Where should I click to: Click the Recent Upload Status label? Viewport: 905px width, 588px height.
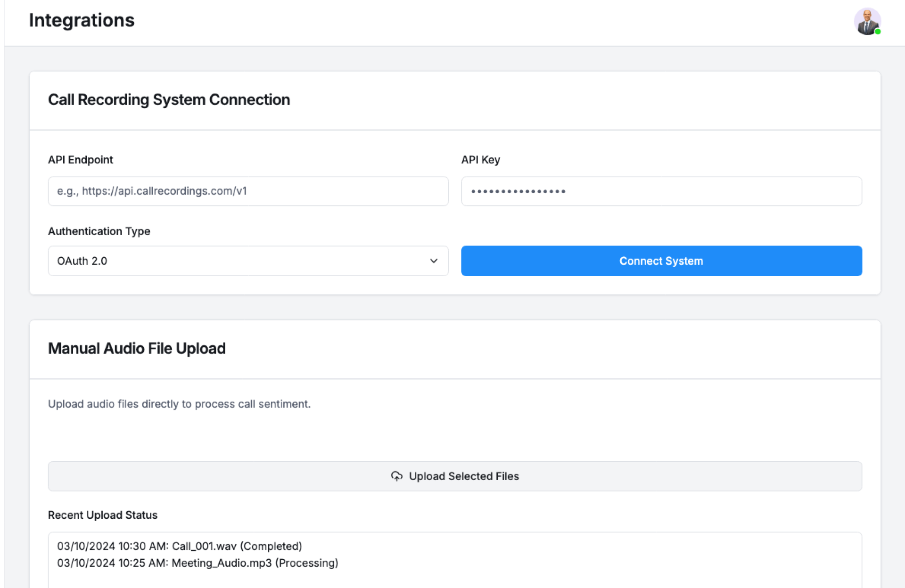(102, 515)
